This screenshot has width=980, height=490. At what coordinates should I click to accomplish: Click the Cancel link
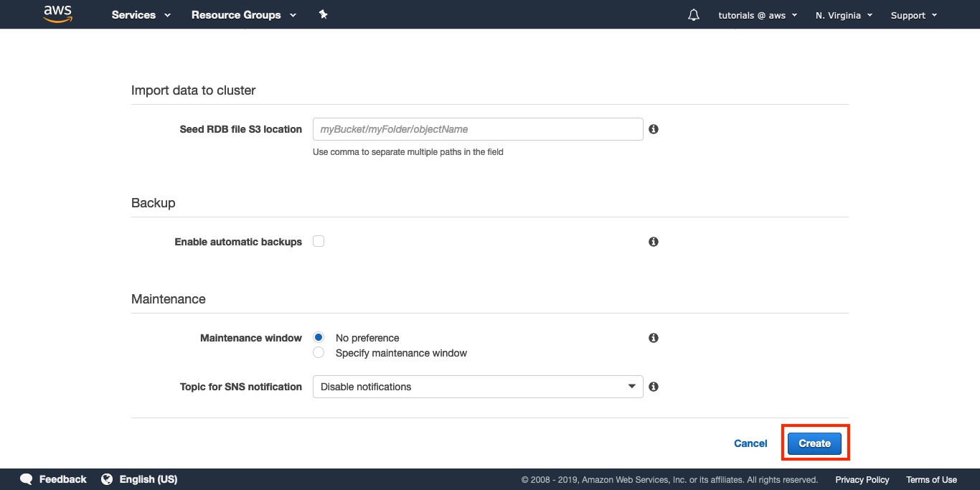pos(750,443)
